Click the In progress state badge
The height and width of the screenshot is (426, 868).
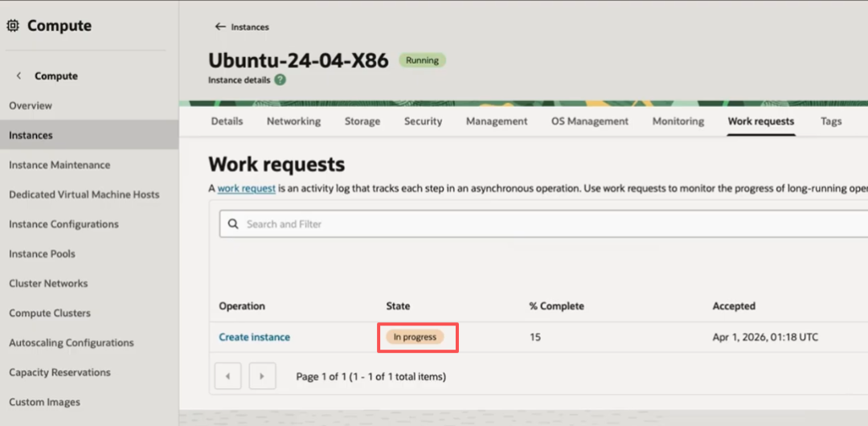(416, 337)
